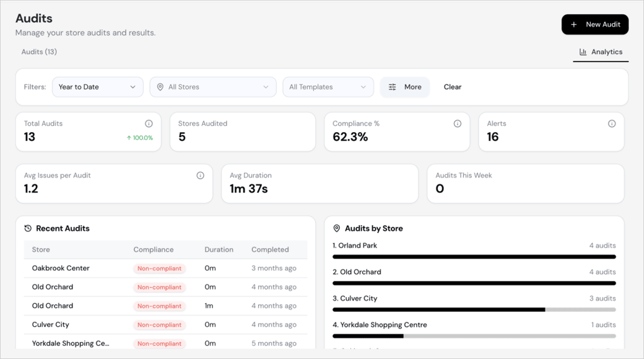
Task: Click the Old Orchard audits progress bar
Action: [x=474, y=283]
